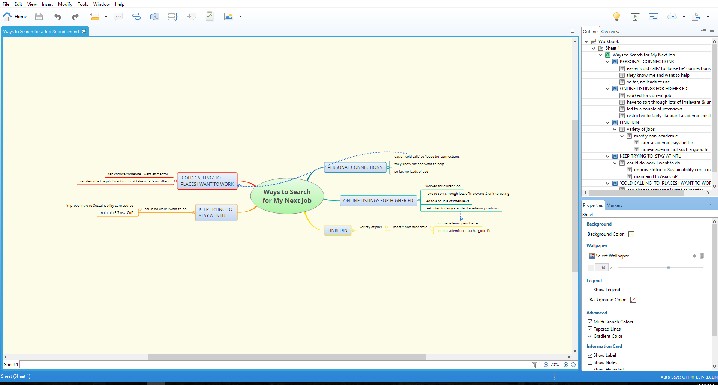The height and width of the screenshot is (385, 718).
Task: Click the Save disk icon in toolbar
Action: tap(39, 17)
